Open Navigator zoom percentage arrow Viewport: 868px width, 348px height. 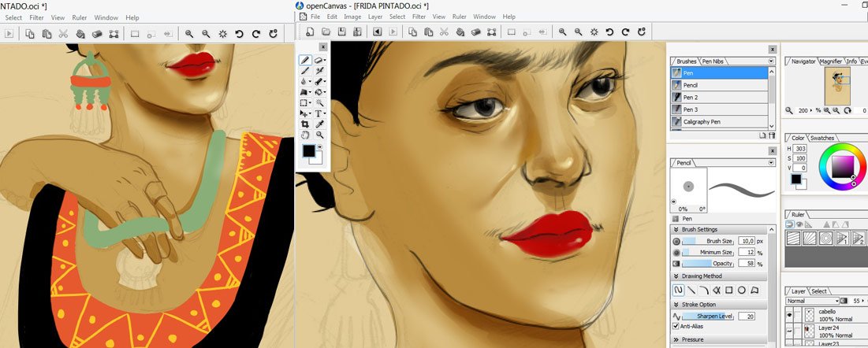[812, 111]
